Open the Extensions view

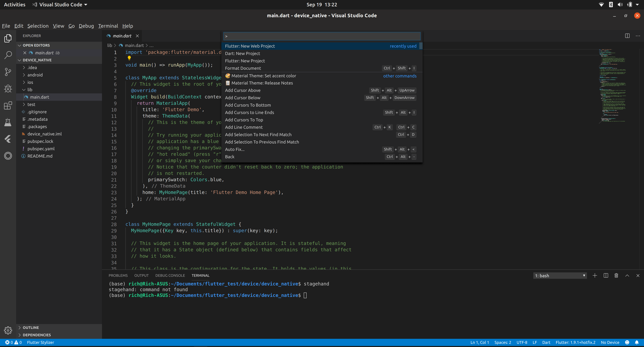(8, 105)
